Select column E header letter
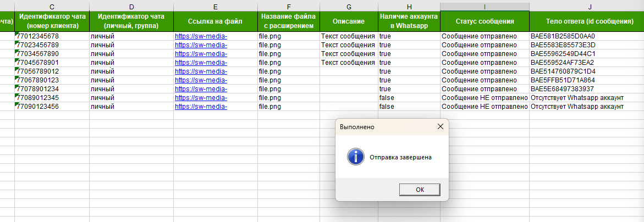Image resolution: width=644 pixels, height=222 pixels. coord(215,6)
